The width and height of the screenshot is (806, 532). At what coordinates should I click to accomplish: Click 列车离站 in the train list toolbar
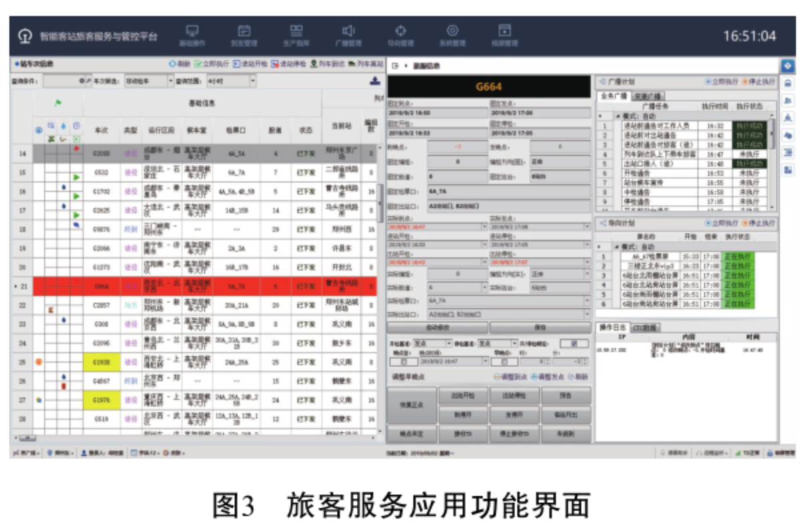[365, 64]
